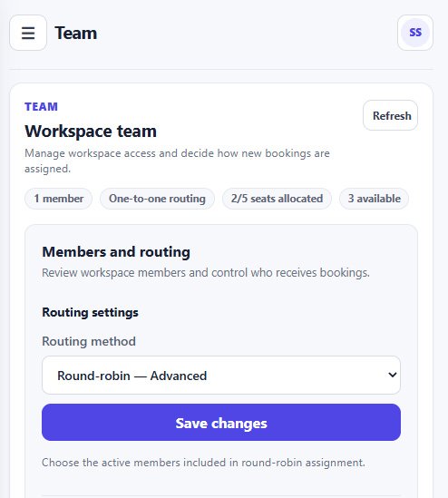Image resolution: width=448 pixels, height=498 pixels.
Task: Click the 'Routing method' label
Action: 89,341
